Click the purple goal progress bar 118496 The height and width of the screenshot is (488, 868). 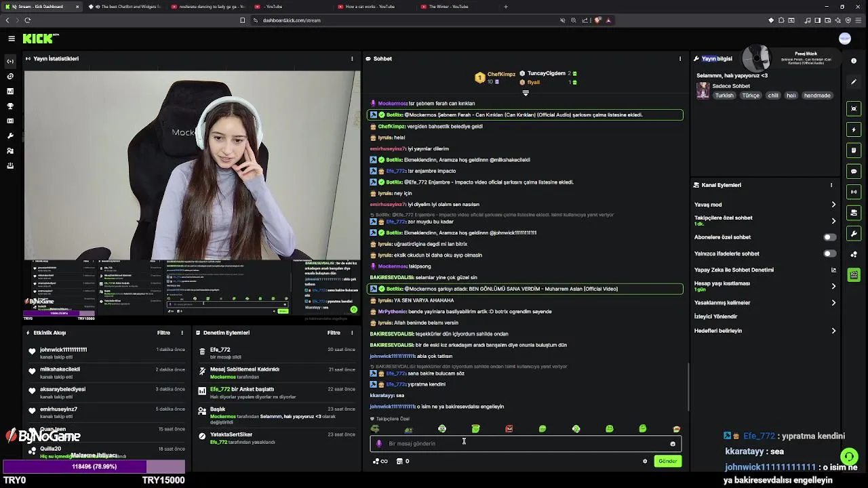tap(94, 466)
